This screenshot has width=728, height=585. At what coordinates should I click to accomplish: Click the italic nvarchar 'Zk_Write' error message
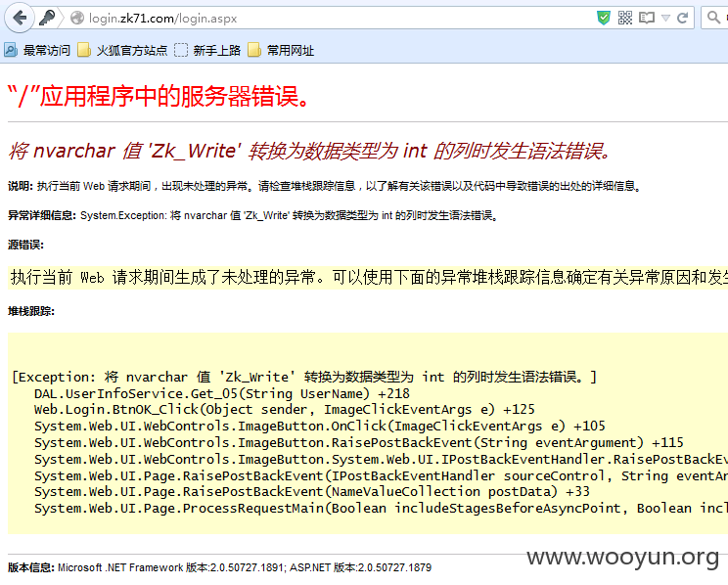(x=309, y=151)
